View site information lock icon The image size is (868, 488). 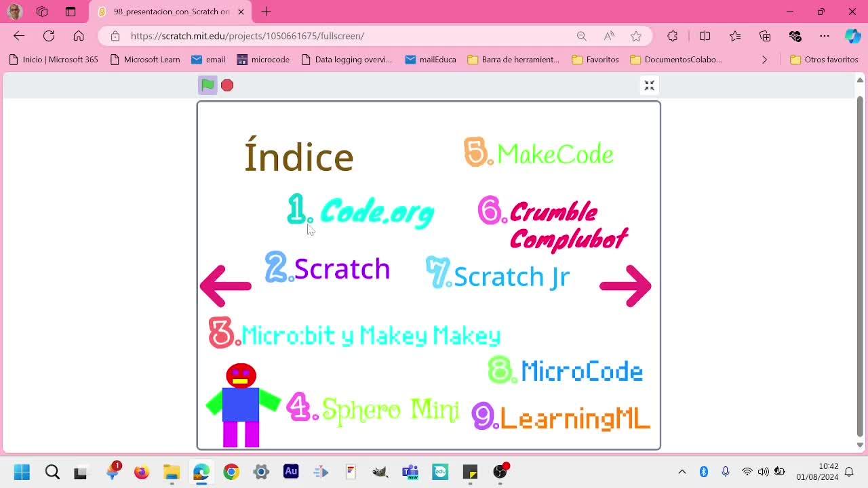(115, 36)
